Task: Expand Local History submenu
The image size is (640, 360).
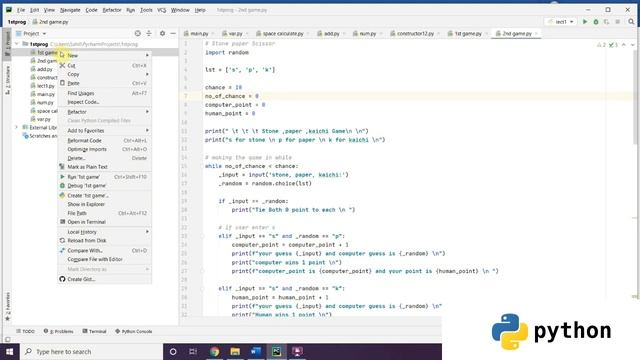Action: point(105,231)
